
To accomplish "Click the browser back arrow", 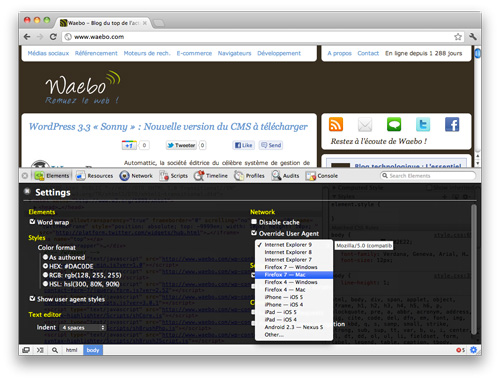I will point(27,37).
